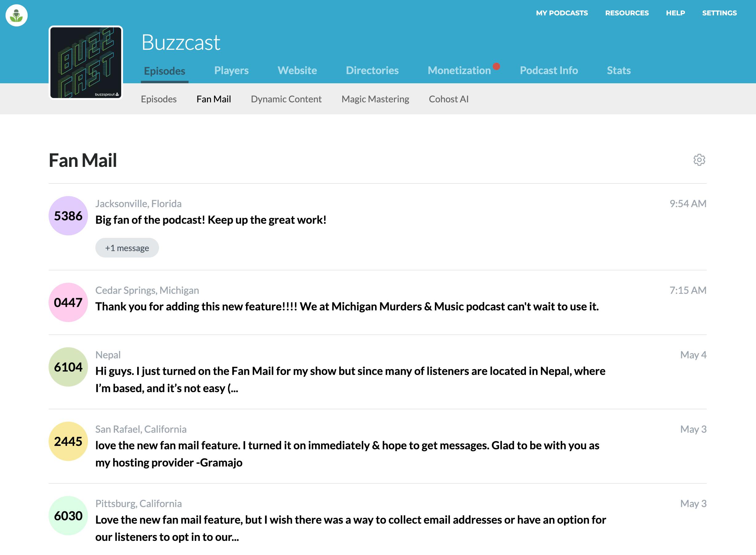Open Fan Mail settings gear icon
Image resolution: width=756 pixels, height=555 pixels.
coord(699,160)
